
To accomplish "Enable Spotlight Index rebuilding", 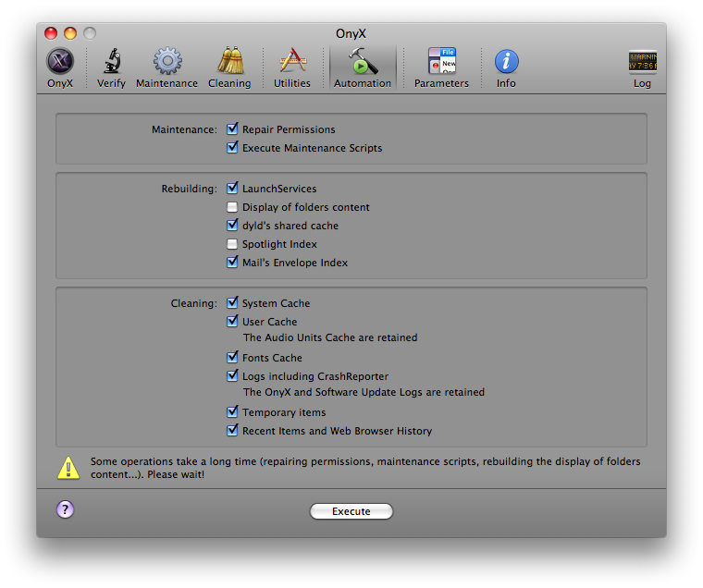I will coord(232,244).
